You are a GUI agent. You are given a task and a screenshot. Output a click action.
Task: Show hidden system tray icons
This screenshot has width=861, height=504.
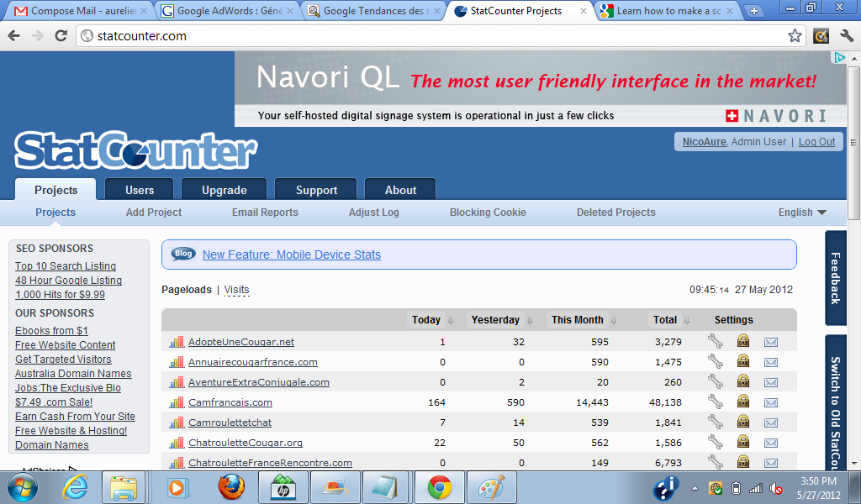click(695, 488)
